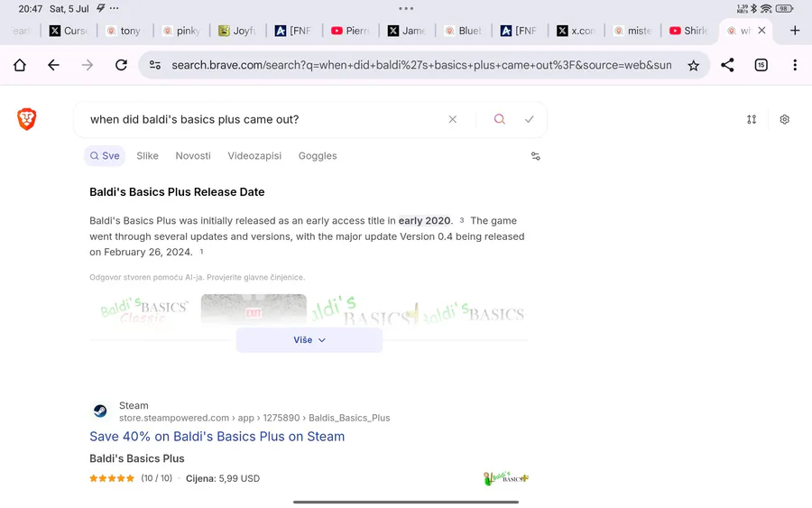This screenshot has width=812, height=508.
Task: Open Brave Search settings gear
Action: tap(785, 120)
